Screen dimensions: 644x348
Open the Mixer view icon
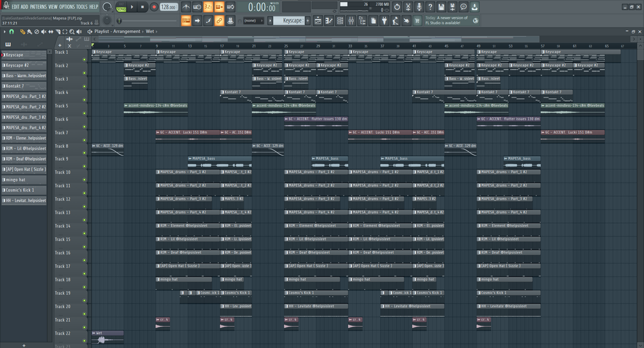coord(351,21)
